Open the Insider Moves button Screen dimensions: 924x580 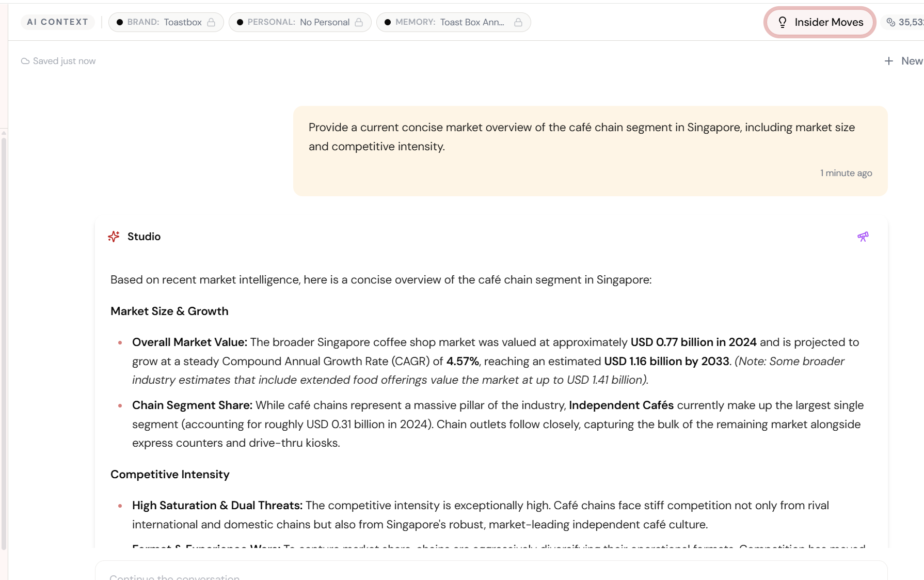[x=820, y=22]
